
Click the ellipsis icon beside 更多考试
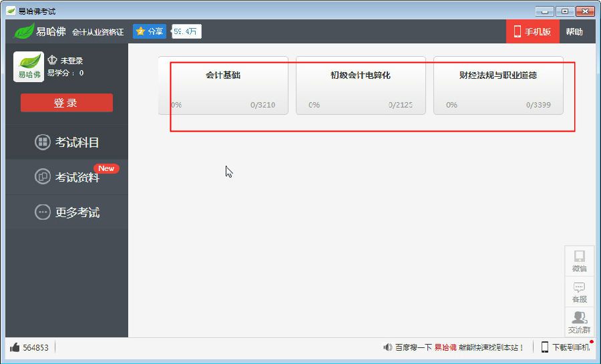[x=43, y=212]
